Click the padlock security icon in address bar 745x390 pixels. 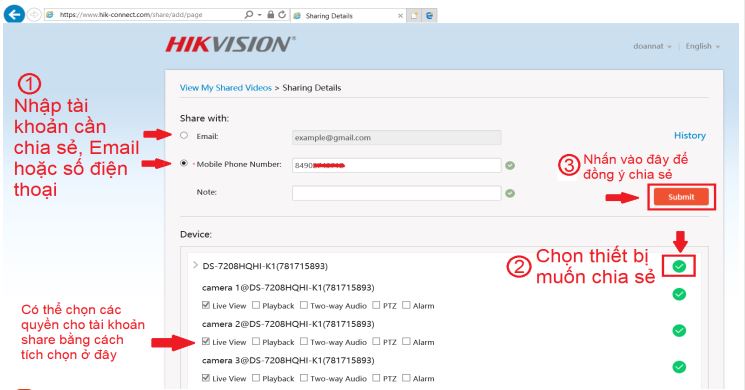pos(270,15)
